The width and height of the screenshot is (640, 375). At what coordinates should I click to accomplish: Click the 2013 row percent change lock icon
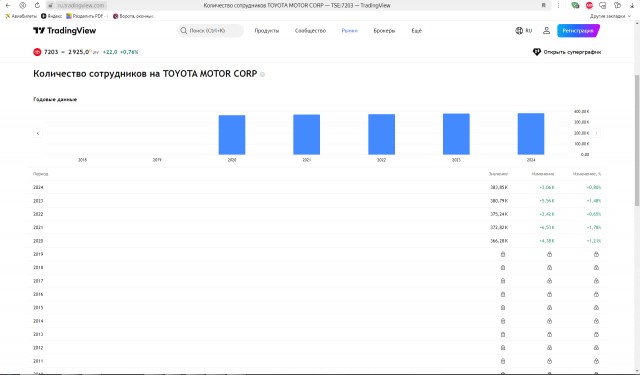pyautogui.click(x=596, y=334)
